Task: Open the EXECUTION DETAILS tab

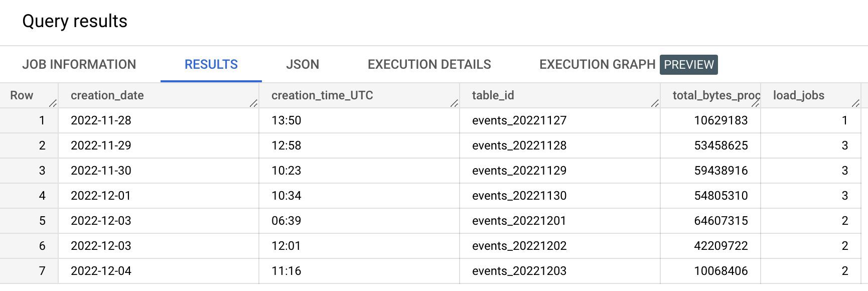Action: point(429,64)
